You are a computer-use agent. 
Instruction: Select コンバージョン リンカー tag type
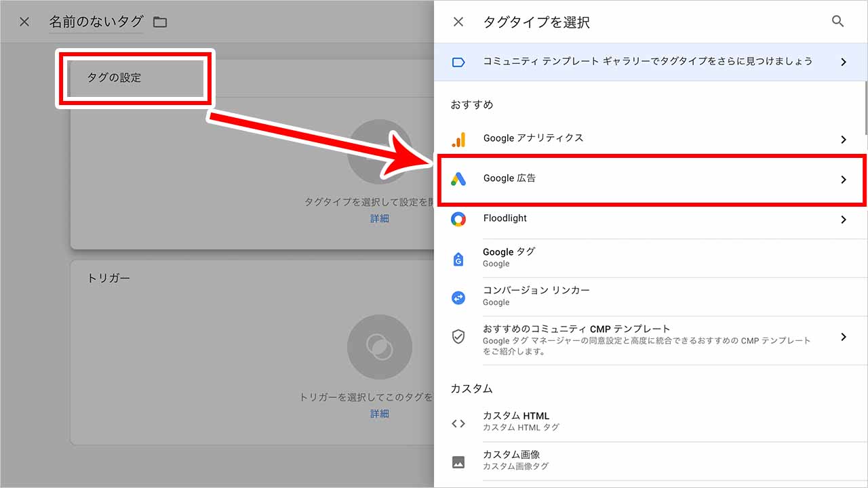pos(651,296)
